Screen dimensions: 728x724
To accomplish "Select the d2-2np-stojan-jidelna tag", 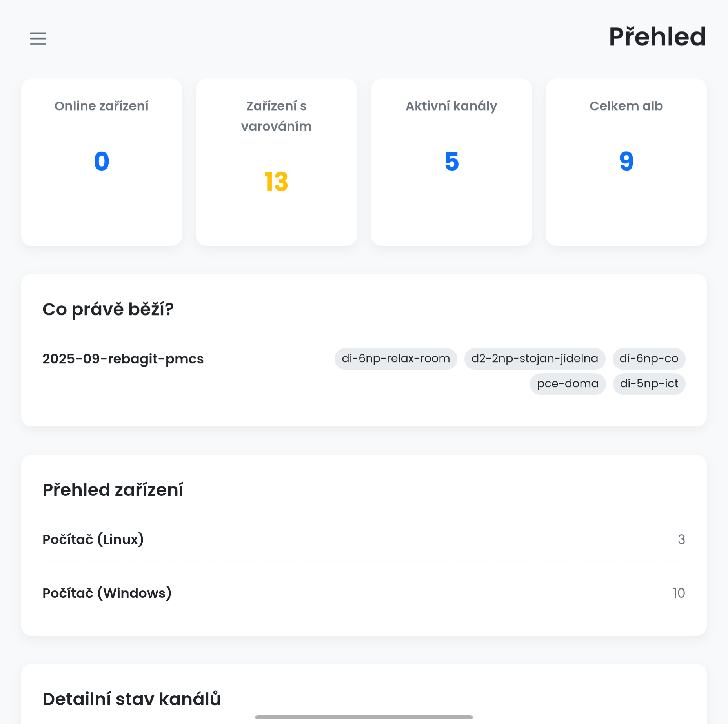I will [535, 359].
